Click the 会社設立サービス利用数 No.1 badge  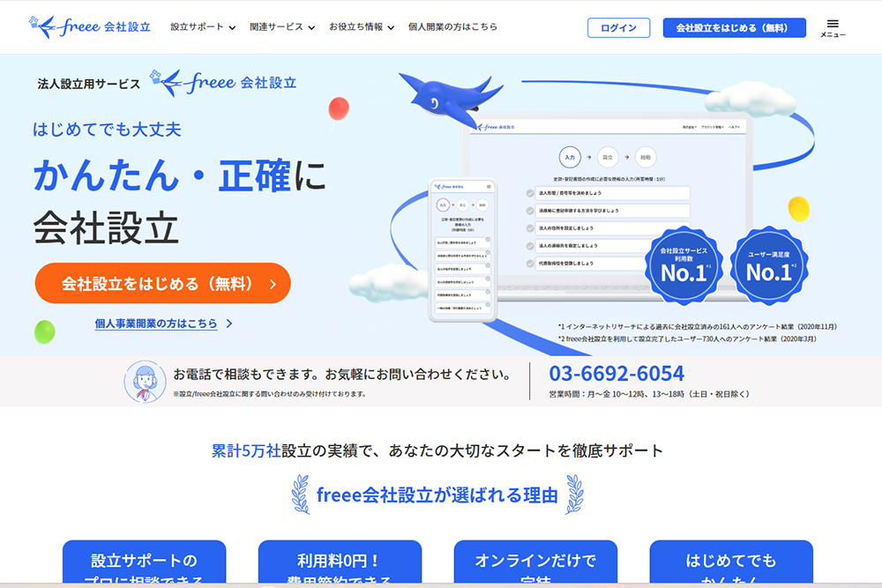684,265
